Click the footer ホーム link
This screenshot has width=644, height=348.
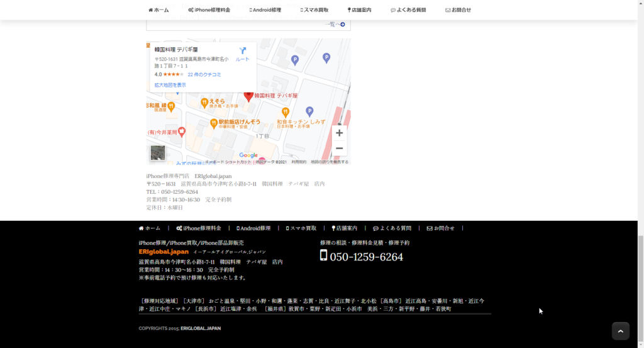click(150, 228)
